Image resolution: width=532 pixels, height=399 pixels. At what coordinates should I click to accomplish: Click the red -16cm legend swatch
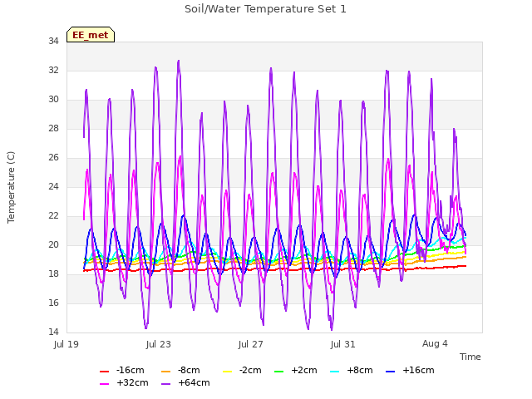click(x=104, y=372)
